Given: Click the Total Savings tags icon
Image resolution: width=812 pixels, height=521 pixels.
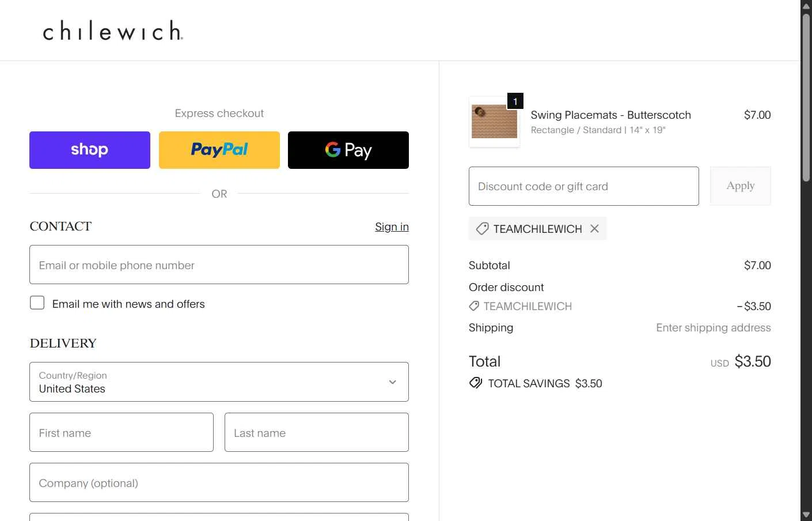Looking at the screenshot, I should click(476, 383).
